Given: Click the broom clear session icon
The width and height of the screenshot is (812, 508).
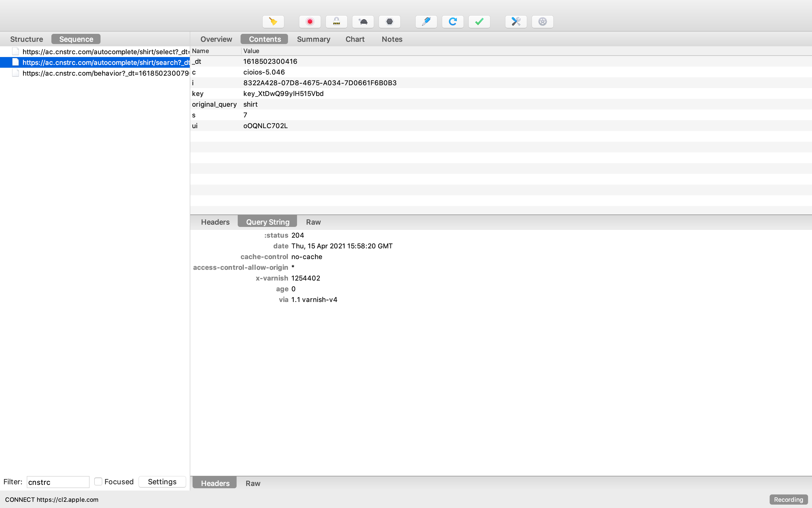Looking at the screenshot, I should click(x=273, y=22).
